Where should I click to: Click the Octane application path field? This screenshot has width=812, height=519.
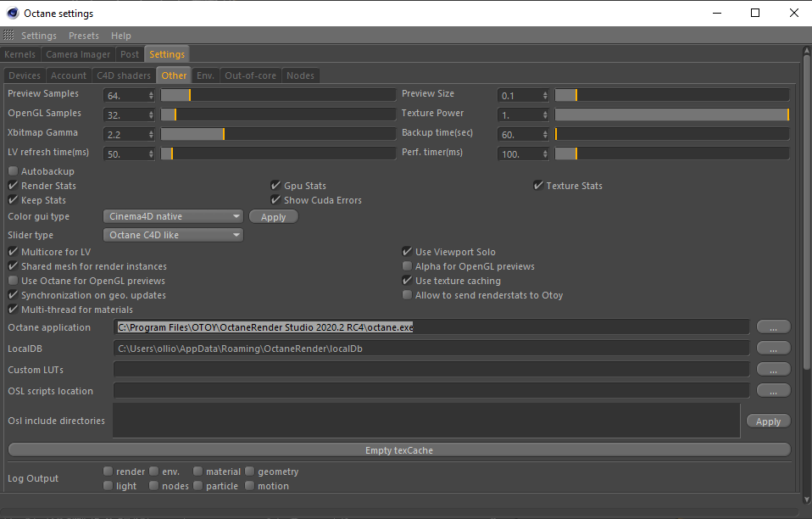pos(431,327)
